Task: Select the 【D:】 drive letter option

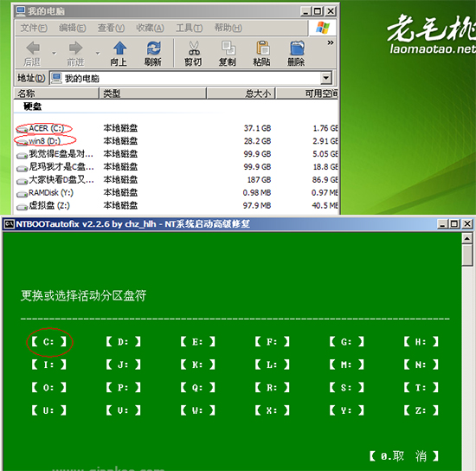Action: pyautogui.click(x=123, y=342)
